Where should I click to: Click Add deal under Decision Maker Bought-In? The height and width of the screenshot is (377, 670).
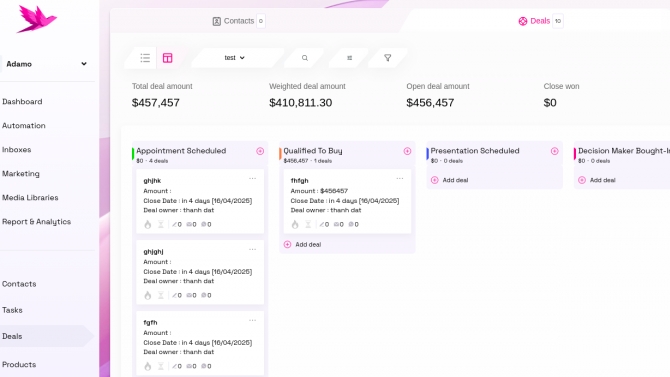(597, 180)
